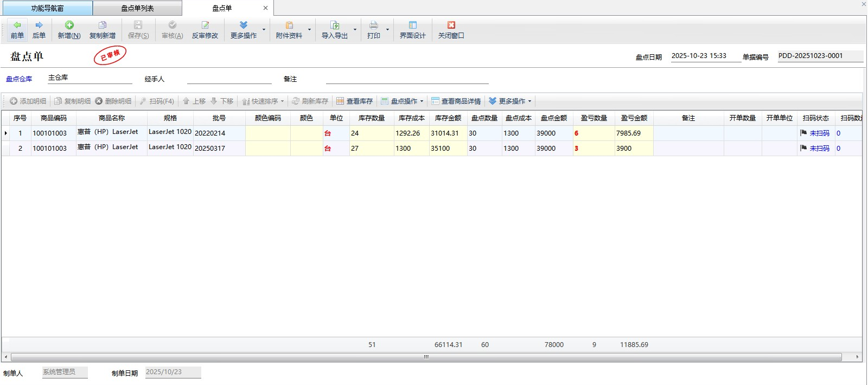Switch to the 功能导航窗 tab

[x=47, y=8]
